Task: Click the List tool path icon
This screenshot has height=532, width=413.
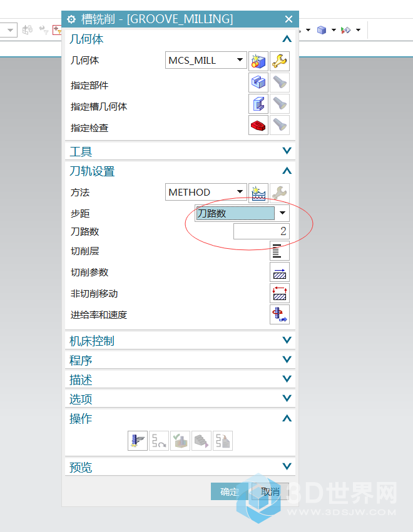Action: [x=223, y=441]
